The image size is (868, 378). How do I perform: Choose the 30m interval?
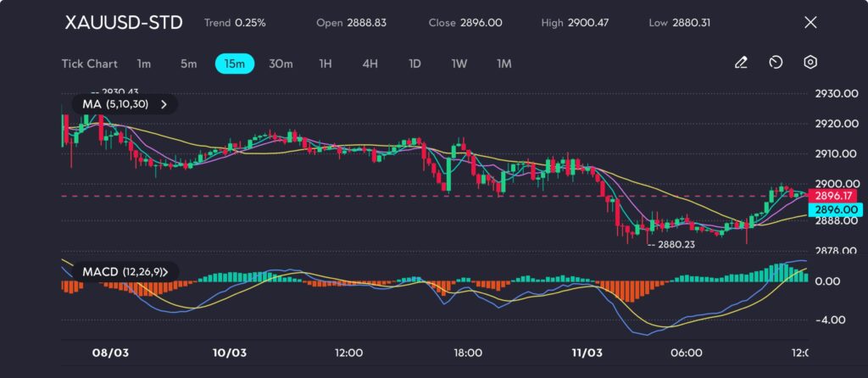point(281,64)
